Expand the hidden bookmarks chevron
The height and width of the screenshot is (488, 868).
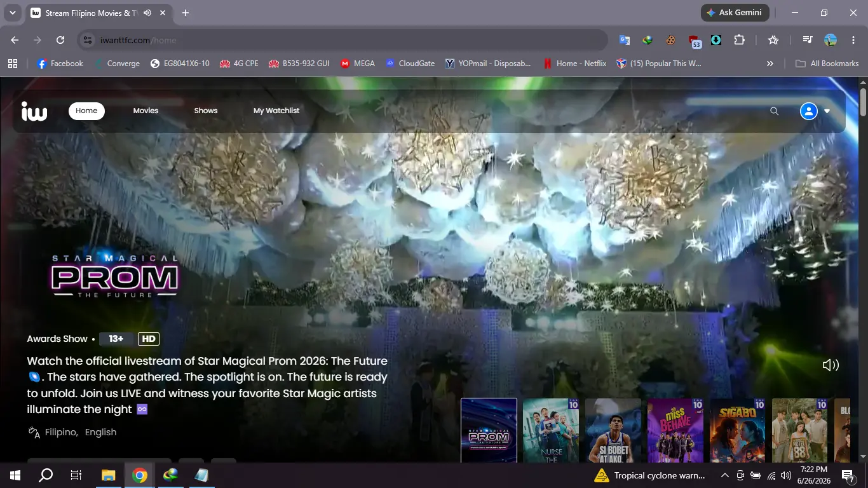(770, 64)
